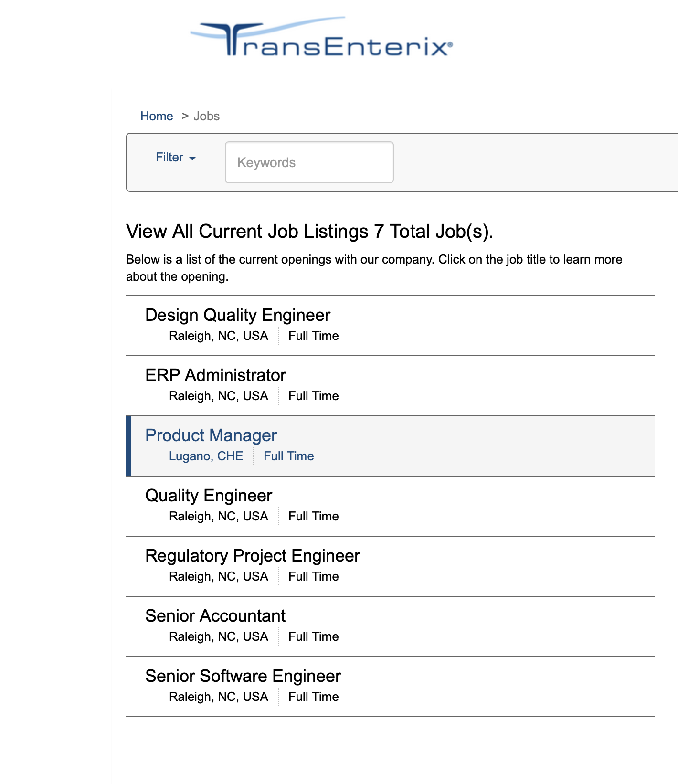This screenshot has height=784, width=678.
Task: Click Raleigh location under Design Quality Engineer
Action: tap(219, 336)
